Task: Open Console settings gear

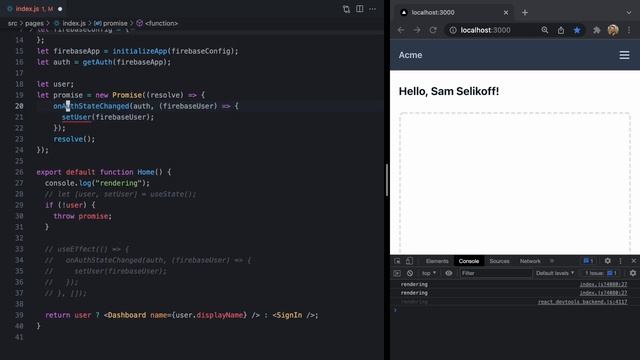Action: click(x=633, y=273)
